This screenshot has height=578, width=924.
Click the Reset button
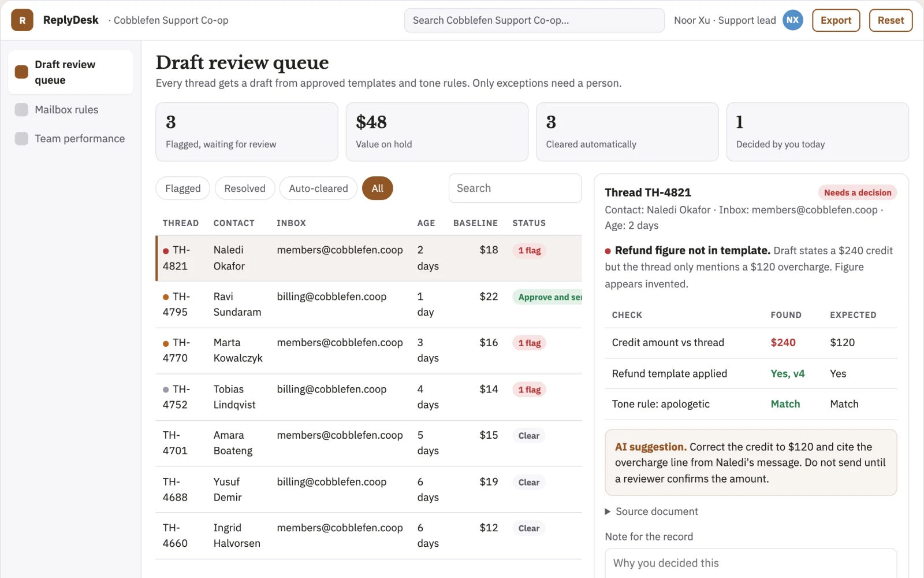click(x=891, y=20)
